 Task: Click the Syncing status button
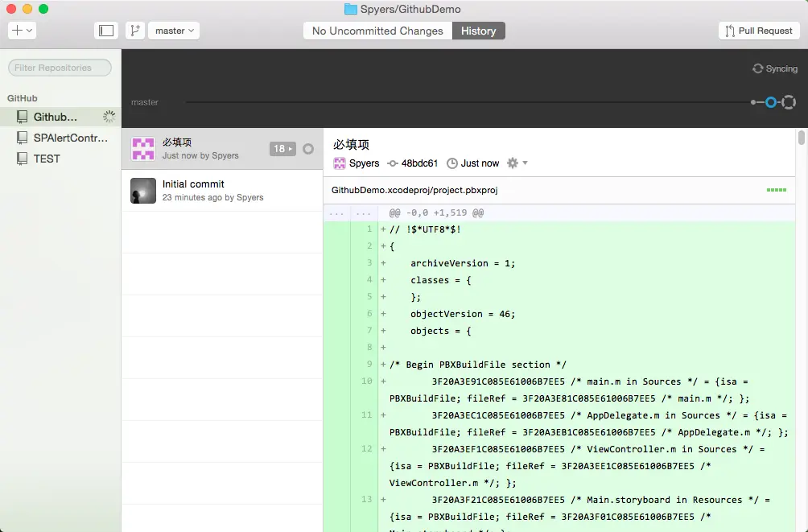[x=774, y=68]
